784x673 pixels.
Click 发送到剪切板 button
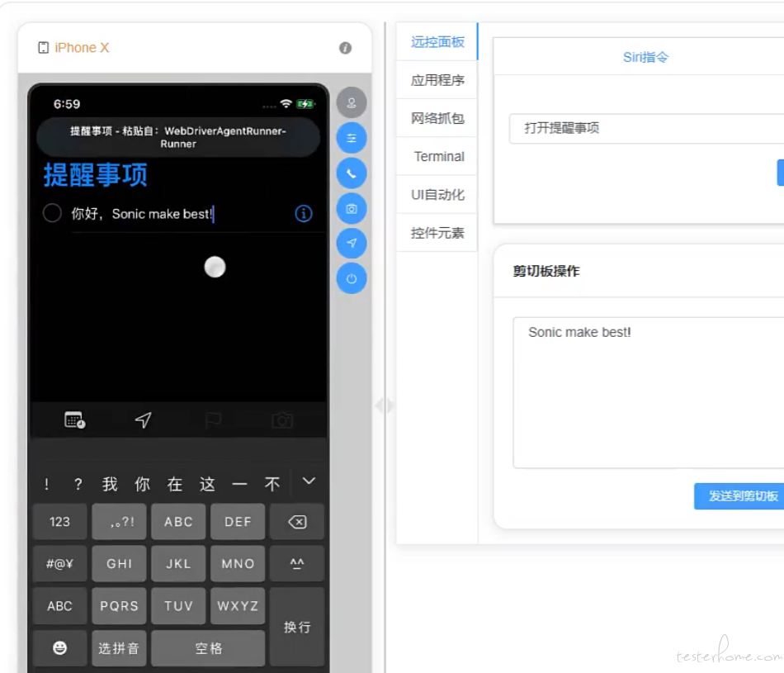click(740, 495)
